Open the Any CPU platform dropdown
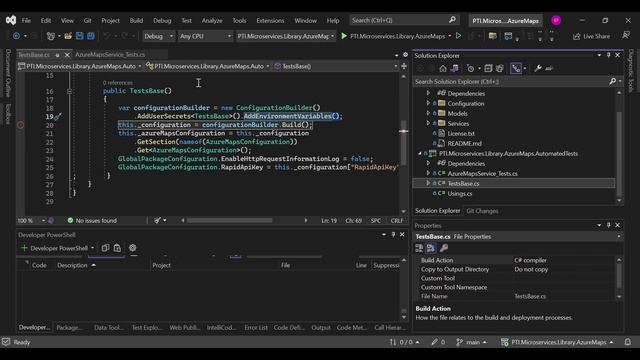Screen dimensions: 640x360 coord(205,36)
